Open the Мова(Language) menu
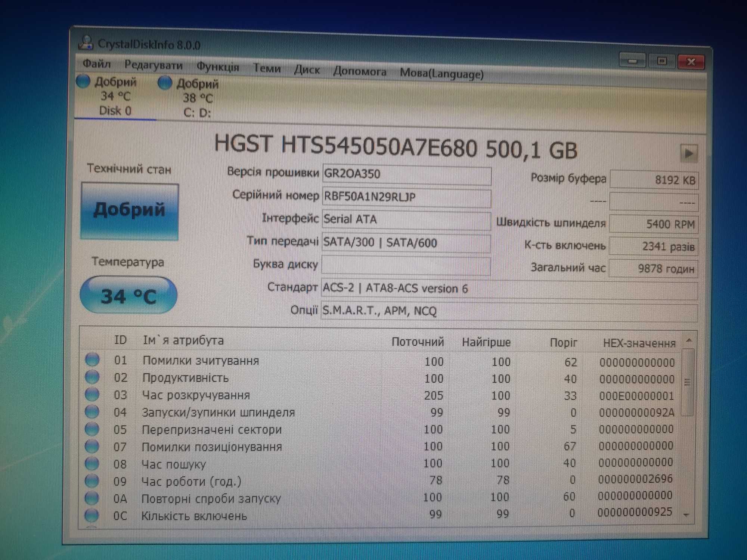 coord(441,74)
